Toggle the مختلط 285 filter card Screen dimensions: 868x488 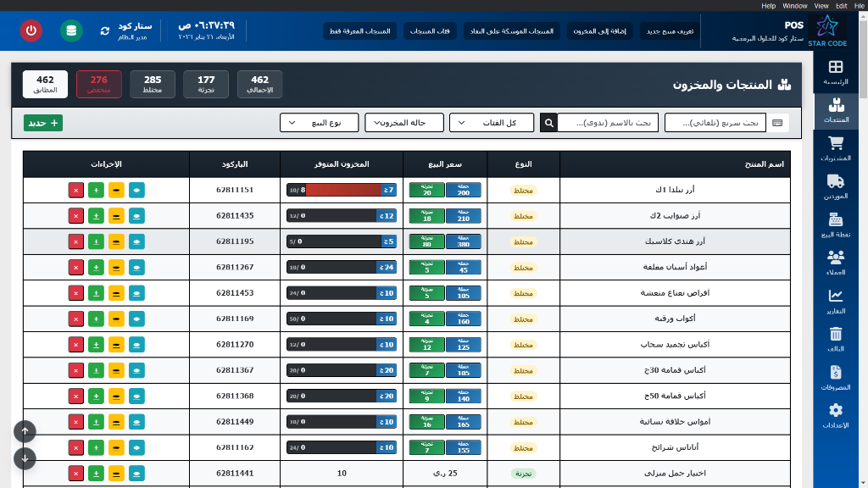153,83
